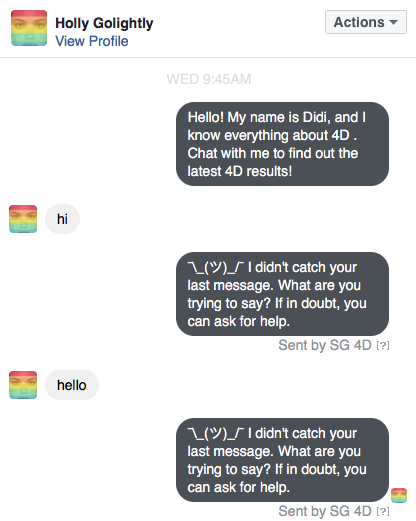The width and height of the screenshot is (416, 521).
Task: Click the bottom 'Sent by SG 4D' label
Action: [x=325, y=511]
